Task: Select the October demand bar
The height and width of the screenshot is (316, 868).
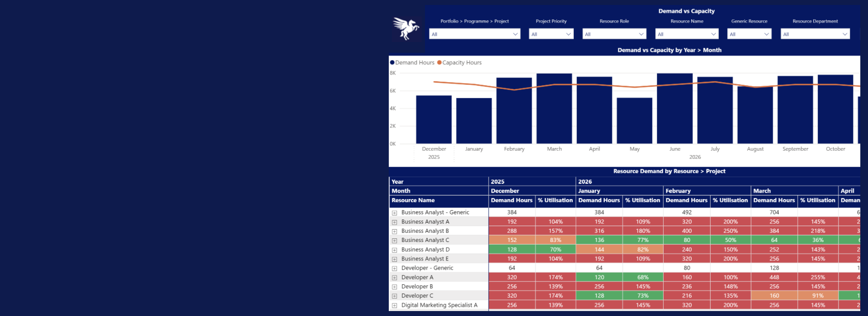Action: pyautogui.click(x=835, y=109)
